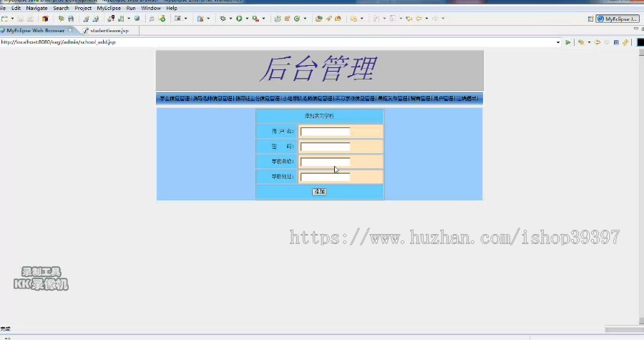The image size is (644, 340).
Task: Open the Search menu
Action: pos(61,8)
